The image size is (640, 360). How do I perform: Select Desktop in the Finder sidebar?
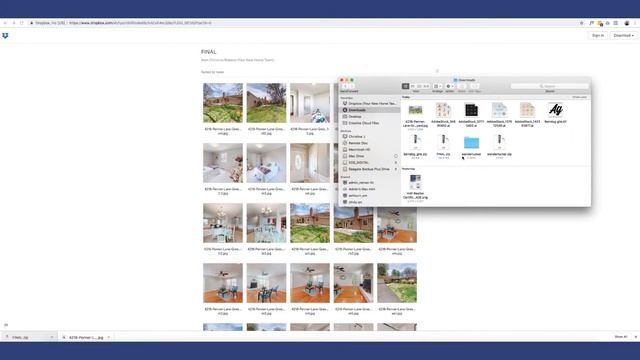369,117
